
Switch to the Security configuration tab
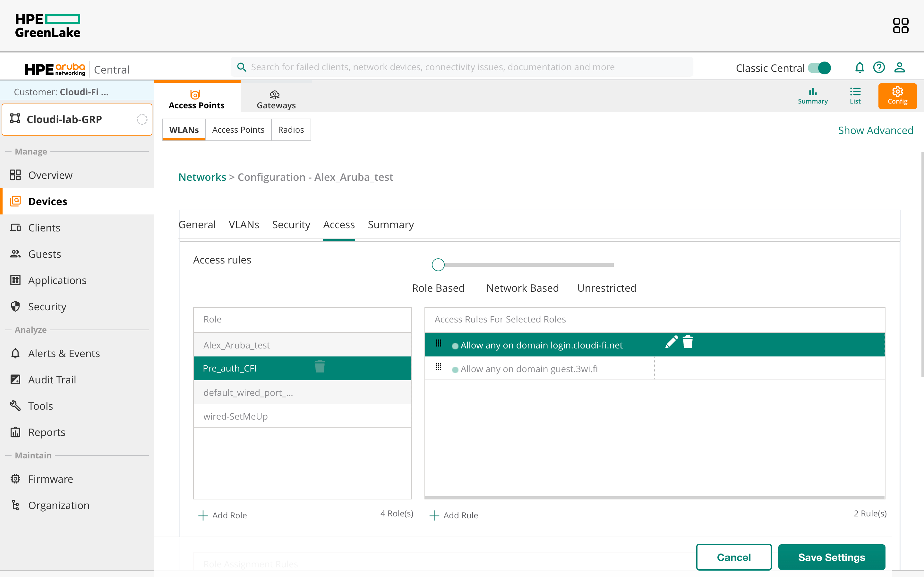291,225
